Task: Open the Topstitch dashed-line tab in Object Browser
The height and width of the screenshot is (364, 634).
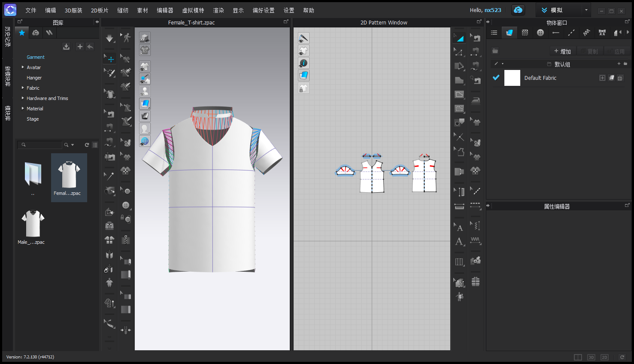Action: [x=571, y=33]
